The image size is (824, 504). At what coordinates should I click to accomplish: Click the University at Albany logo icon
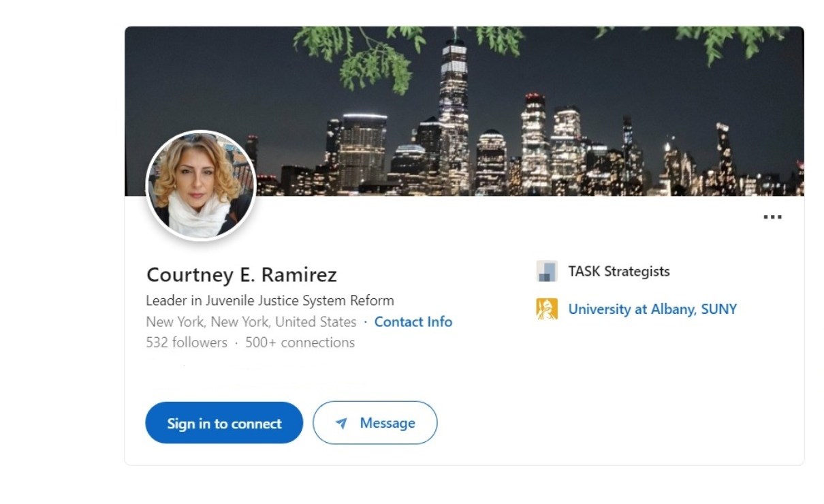546,309
